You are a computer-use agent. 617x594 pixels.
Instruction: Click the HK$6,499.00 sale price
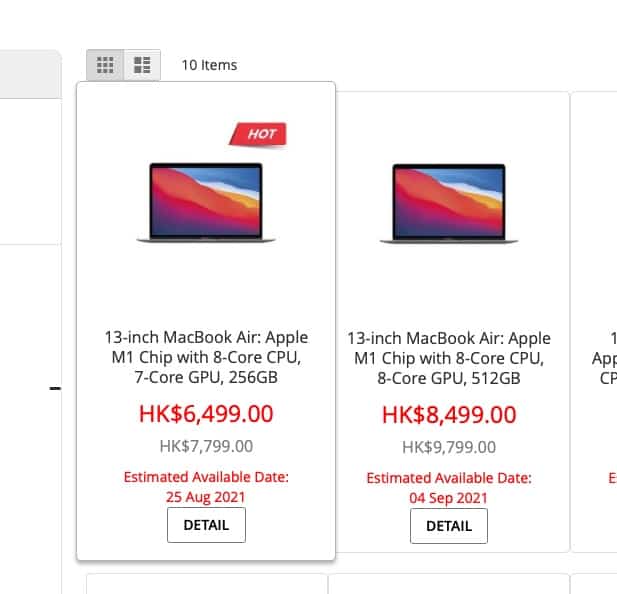coord(206,413)
